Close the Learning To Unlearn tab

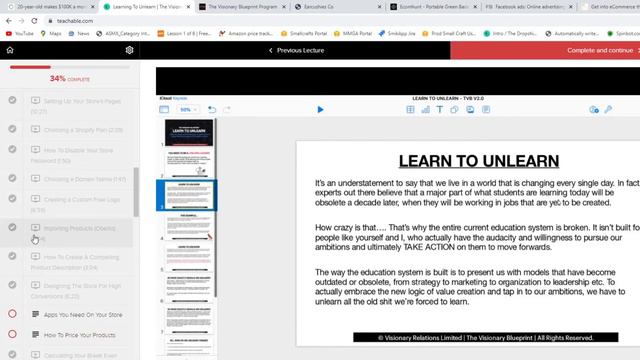(x=188, y=7)
